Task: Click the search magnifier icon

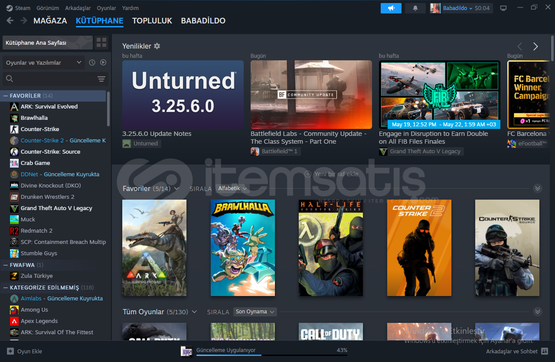Action: pos(10,79)
